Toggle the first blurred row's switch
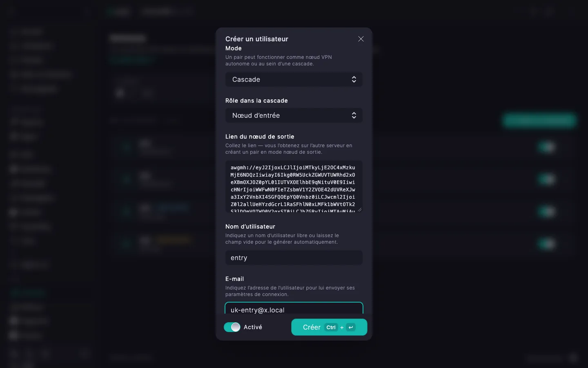Image resolution: width=588 pixels, height=368 pixels. pyautogui.click(x=547, y=146)
